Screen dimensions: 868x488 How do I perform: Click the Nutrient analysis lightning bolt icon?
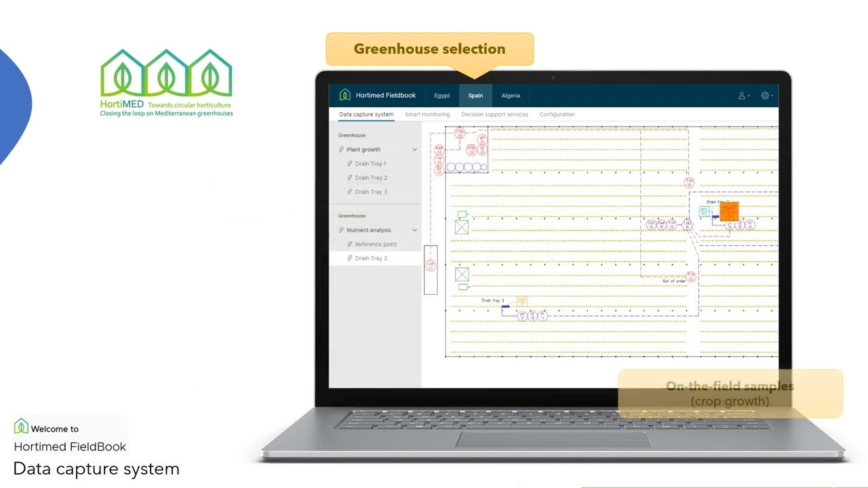[341, 230]
